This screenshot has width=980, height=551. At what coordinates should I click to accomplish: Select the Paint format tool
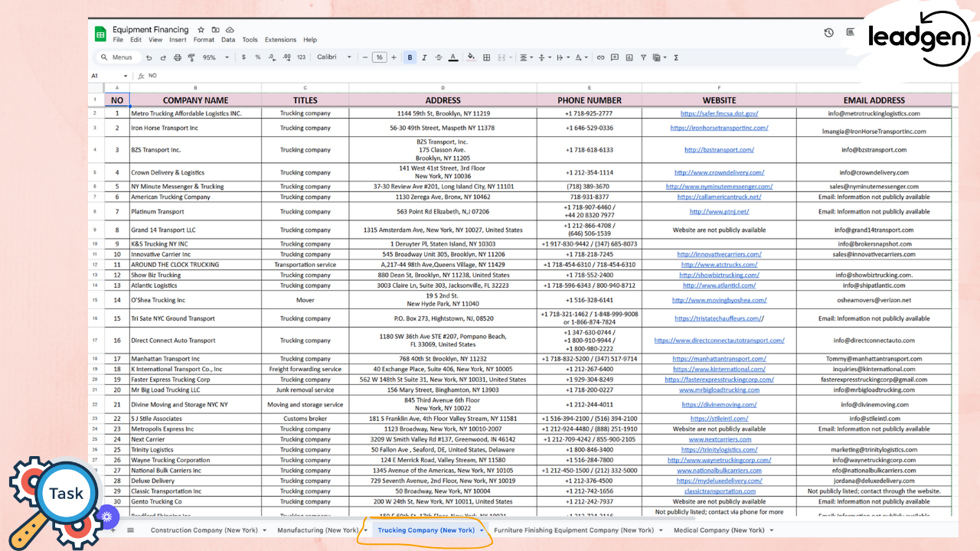(x=191, y=57)
